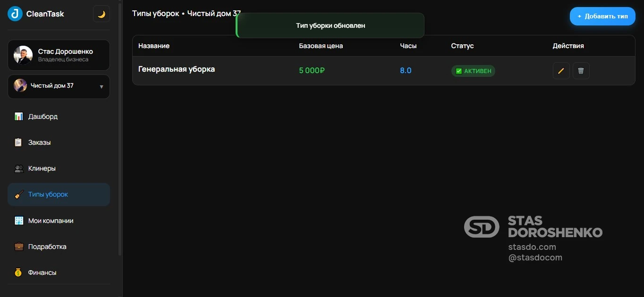Click the pencil edit icon for Генеральная уборка
The width and height of the screenshot is (644, 297).
click(561, 71)
